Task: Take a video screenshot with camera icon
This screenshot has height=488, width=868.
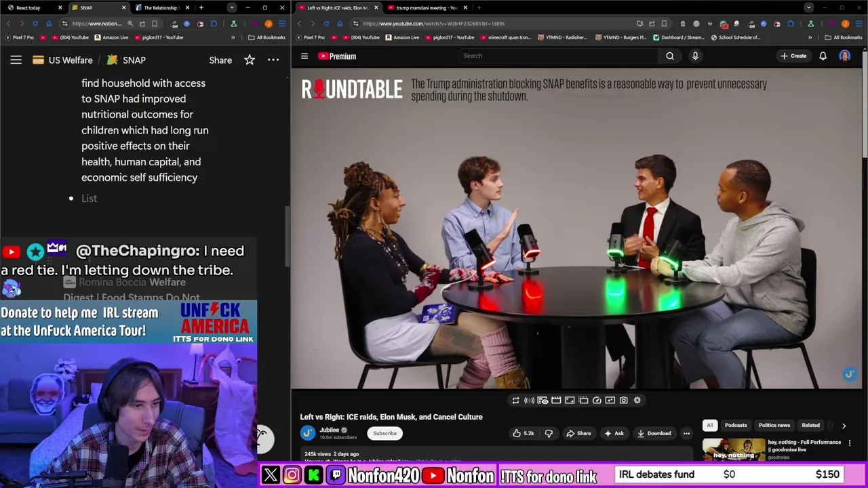Action: click(624, 401)
